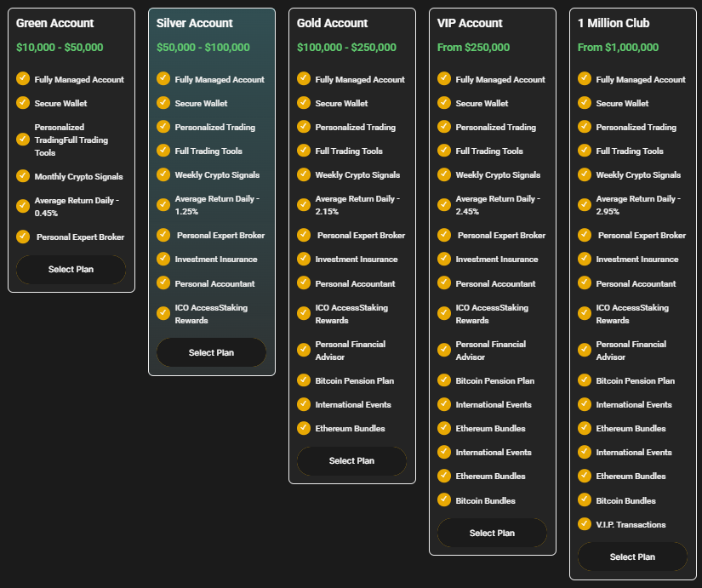Click the $100,000 - $250,000 price range text
Screen dimensions: 702x588
[346, 48]
